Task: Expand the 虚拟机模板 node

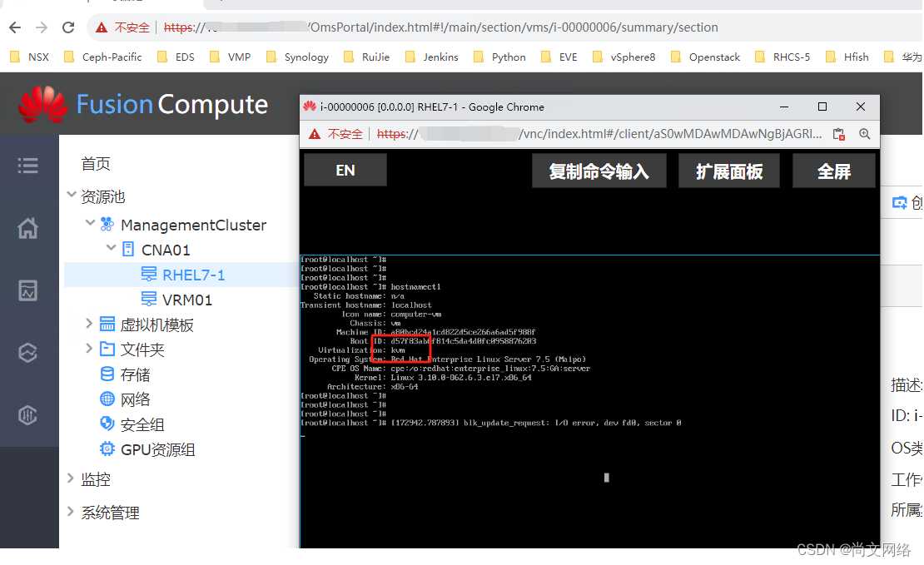Action: coord(89,324)
